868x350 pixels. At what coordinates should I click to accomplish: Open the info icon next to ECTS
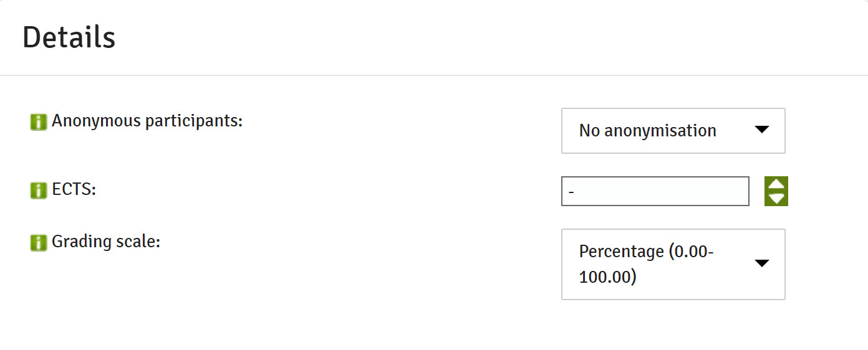coord(39,191)
